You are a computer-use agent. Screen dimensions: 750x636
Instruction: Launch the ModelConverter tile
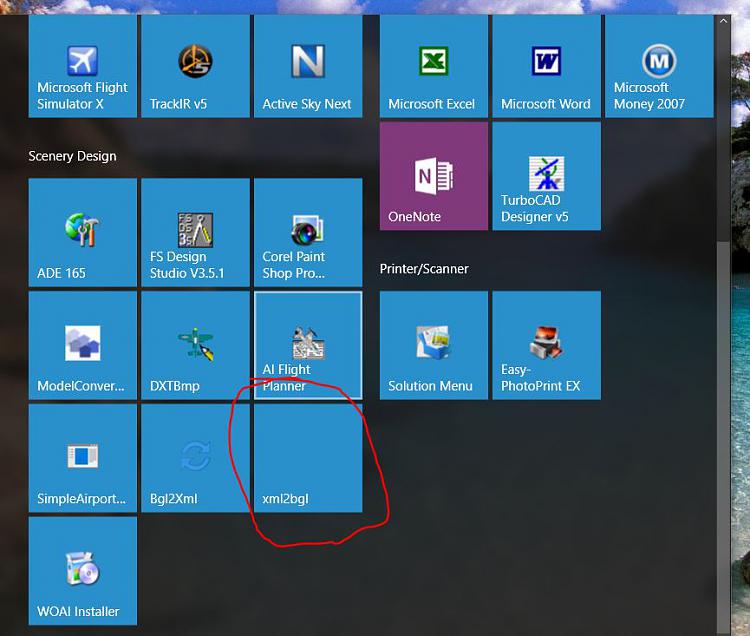point(83,345)
